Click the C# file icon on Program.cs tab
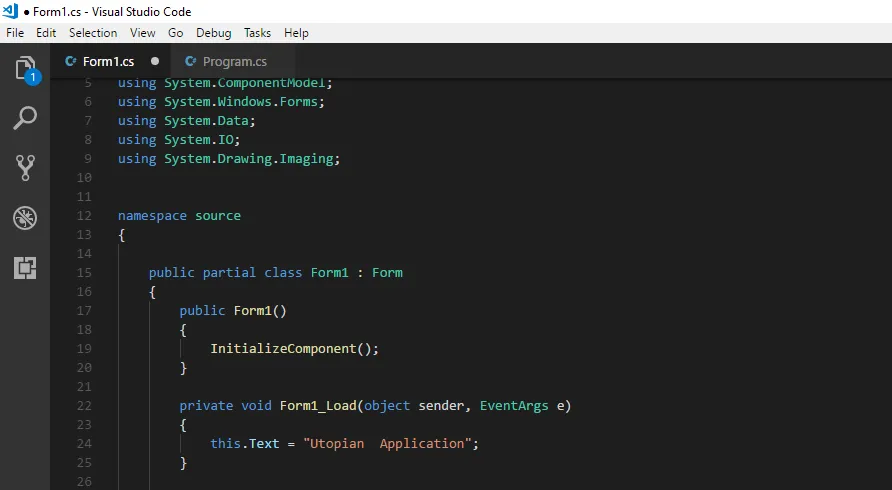 [x=191, y=61]
